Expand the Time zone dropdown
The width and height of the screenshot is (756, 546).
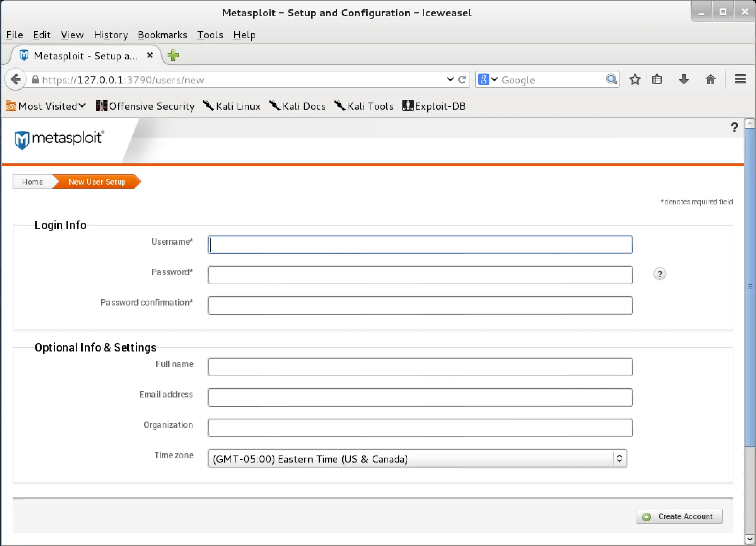(x=417, y=459)
